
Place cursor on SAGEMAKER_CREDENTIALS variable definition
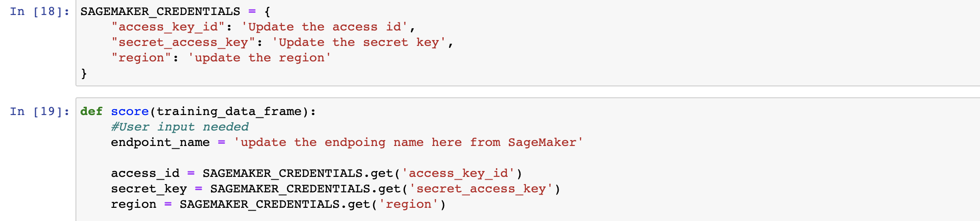tap(160, 11)
